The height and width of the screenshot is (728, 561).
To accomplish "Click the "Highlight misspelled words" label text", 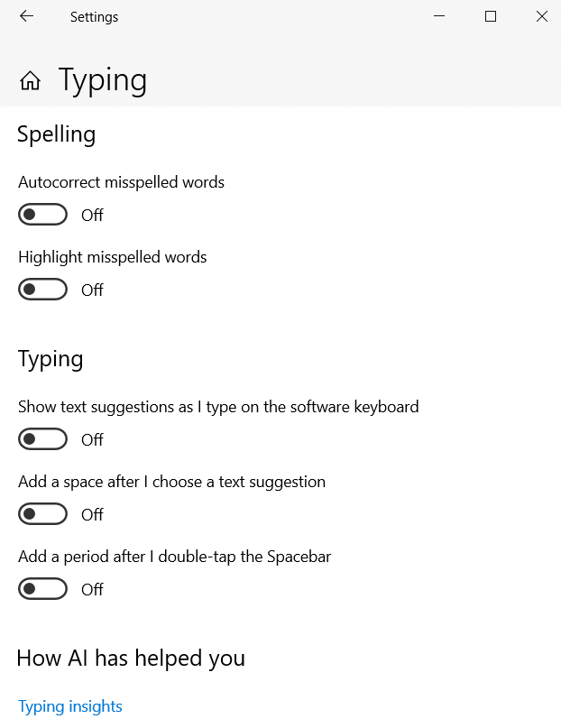I will pyautogui.click(x=113, y=257).
